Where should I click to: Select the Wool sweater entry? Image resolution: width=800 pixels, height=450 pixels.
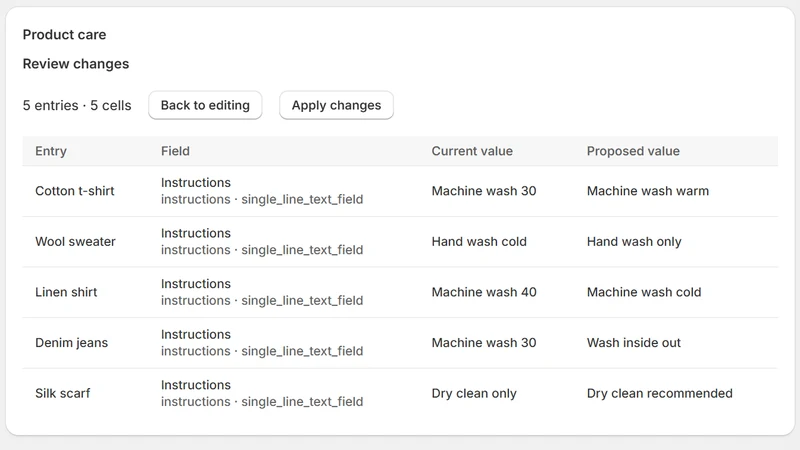tap(75, 241)
